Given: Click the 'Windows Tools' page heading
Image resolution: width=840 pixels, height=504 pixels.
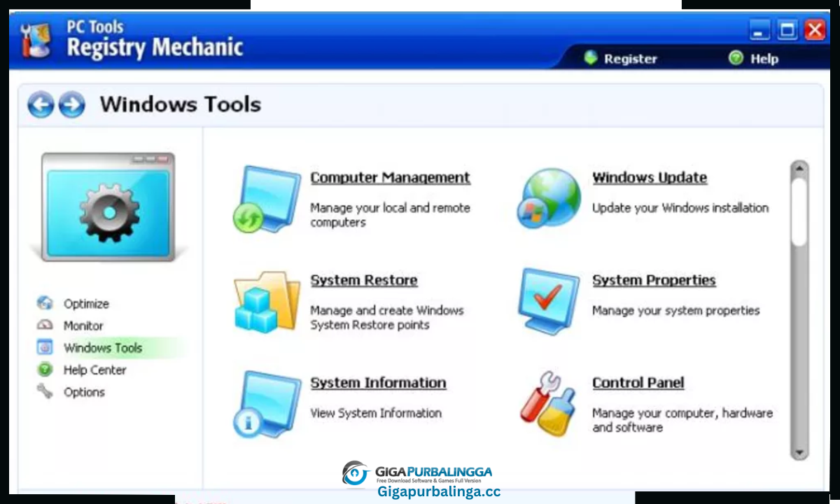Looking at the screenshot, I should pyautogui.click(x=181, y=104).
